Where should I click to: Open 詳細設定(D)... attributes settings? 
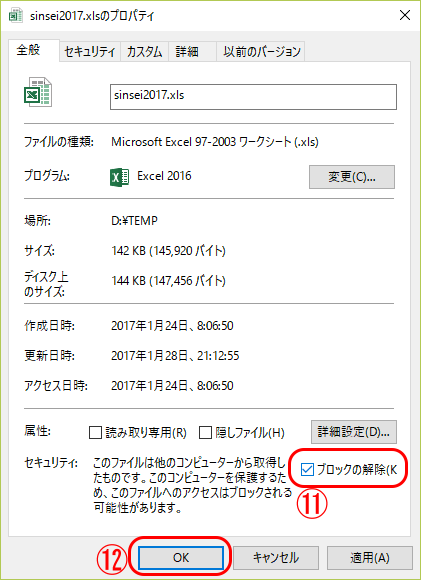(354, 432)
